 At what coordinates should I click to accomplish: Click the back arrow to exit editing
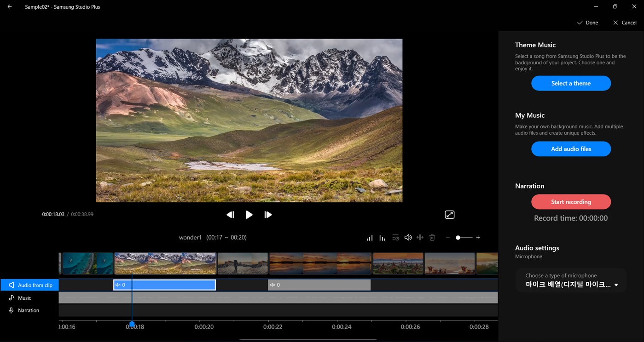(x=9, y=6)
